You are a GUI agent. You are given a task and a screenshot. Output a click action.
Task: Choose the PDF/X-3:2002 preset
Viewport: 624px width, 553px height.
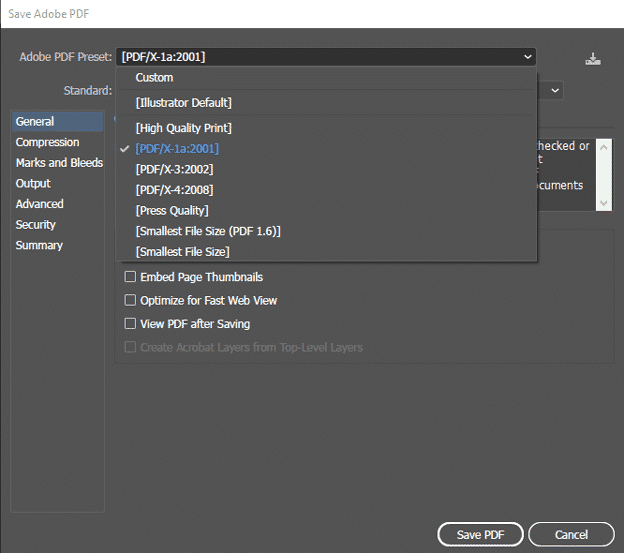pos(174,169)
